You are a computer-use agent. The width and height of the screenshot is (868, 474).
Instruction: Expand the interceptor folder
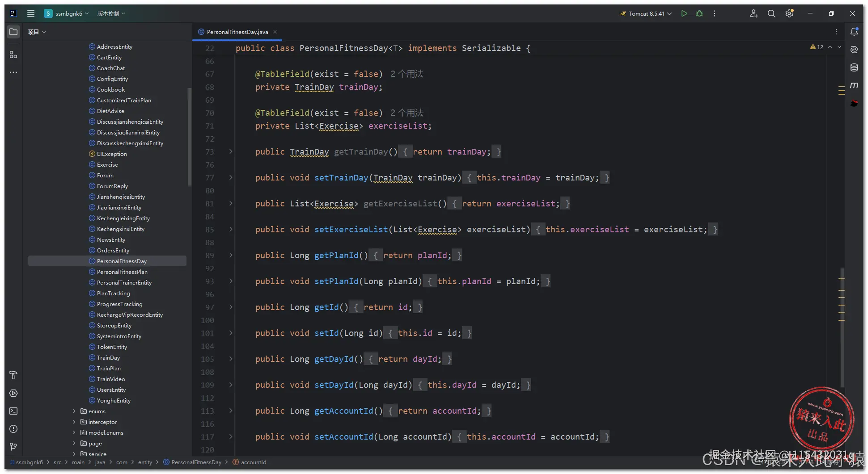74,422
